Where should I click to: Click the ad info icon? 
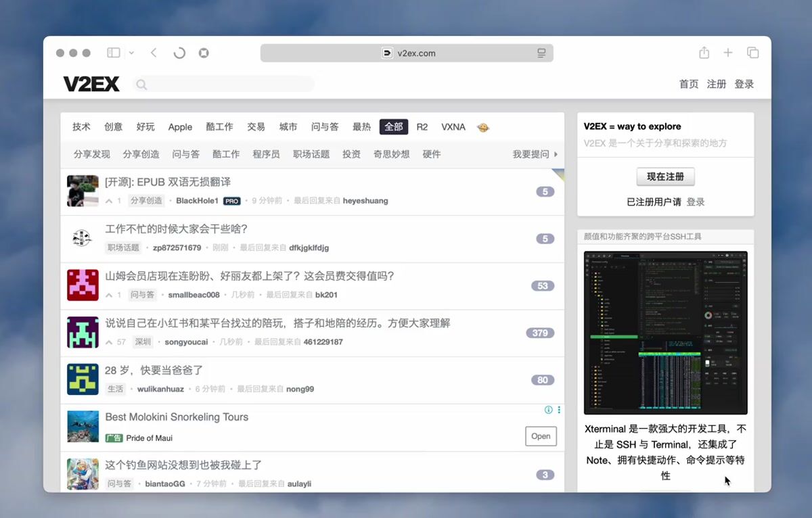pos(549,410)
